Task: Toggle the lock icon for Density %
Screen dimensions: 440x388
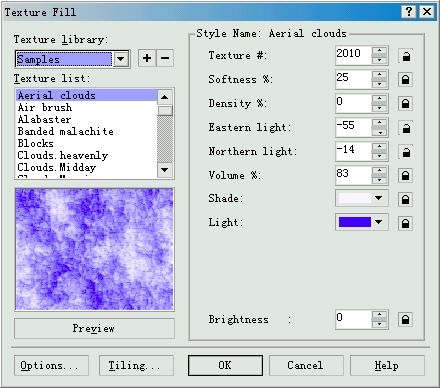Action: 405,104
